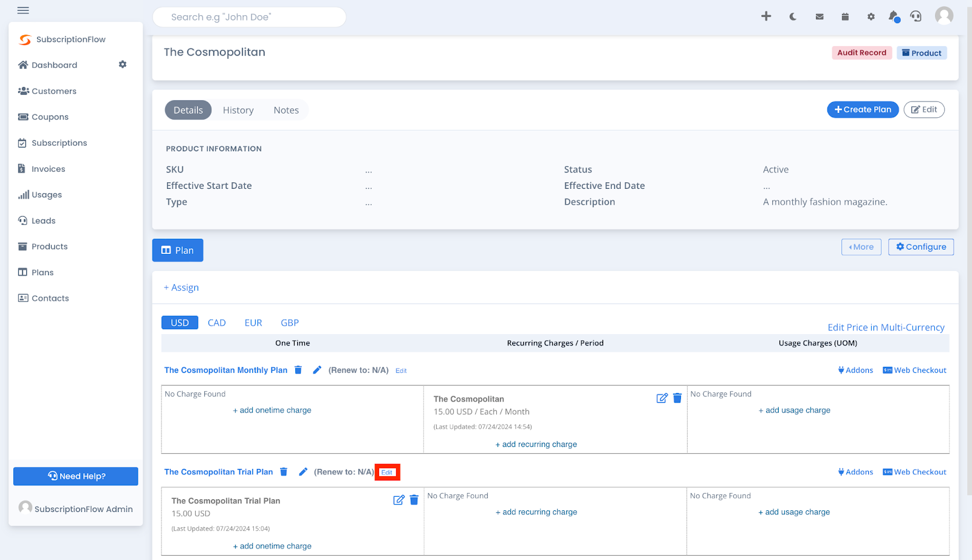Image resolution: width=972 pixels, height=560 pixels.
Task: Add onetime charge to Monthly Plan
Action: point(272,411)
